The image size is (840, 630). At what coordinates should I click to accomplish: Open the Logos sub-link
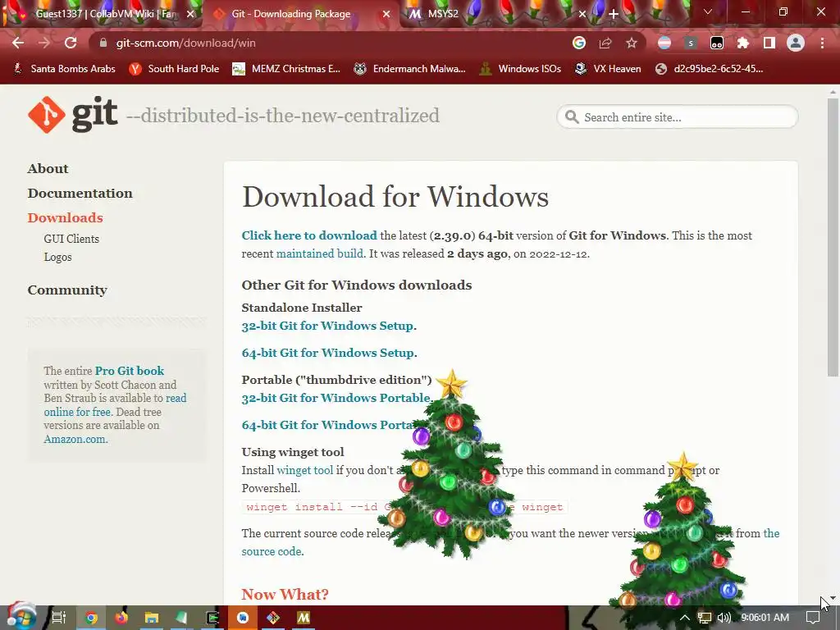tap(57, 257)
